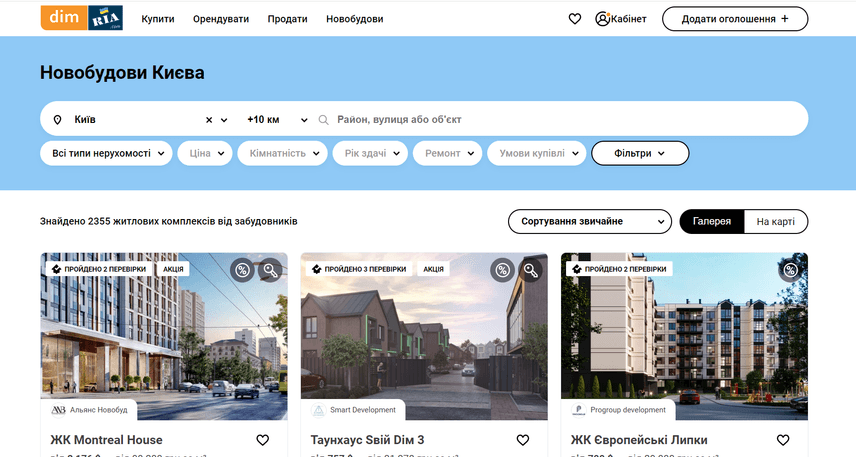Open Сортування звичайне sorting dropdown
The height and width of the screenshot is (457, 856).
coord(589,221)
